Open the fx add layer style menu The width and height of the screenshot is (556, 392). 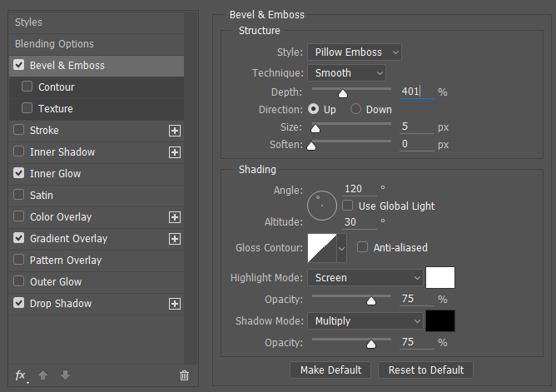(21, 375)
